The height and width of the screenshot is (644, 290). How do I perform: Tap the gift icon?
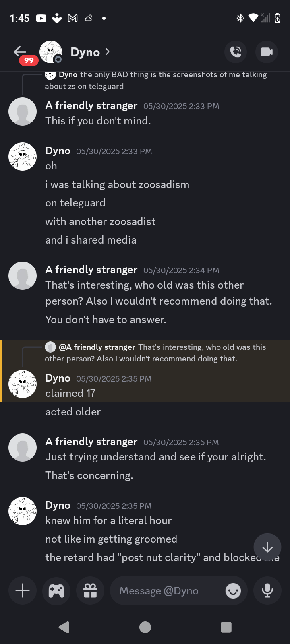point(90,590)
